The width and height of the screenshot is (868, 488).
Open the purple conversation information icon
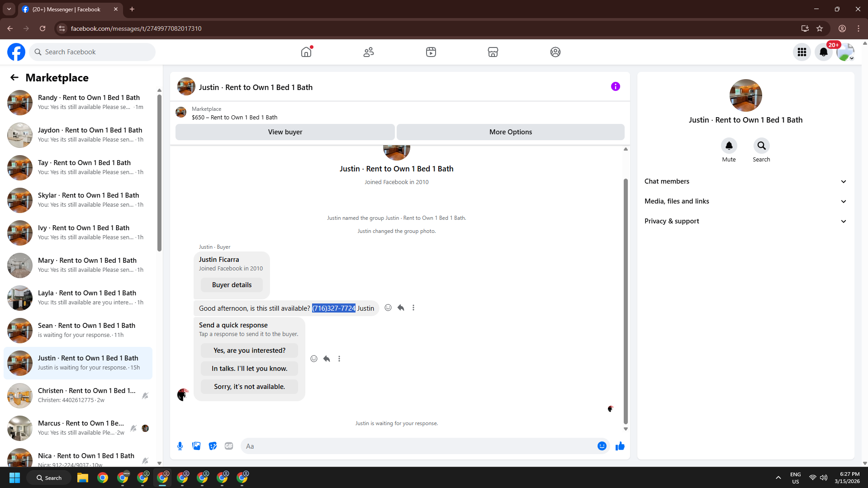(616, 86)
